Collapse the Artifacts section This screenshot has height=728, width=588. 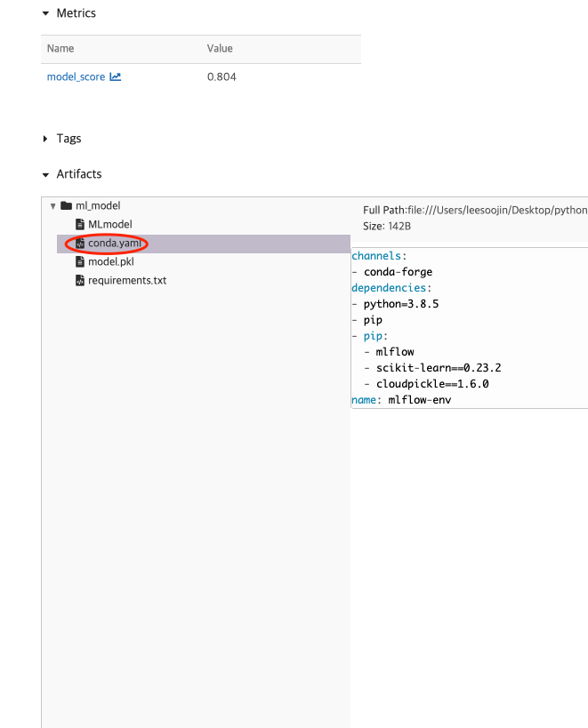click(x=45, y=175)
